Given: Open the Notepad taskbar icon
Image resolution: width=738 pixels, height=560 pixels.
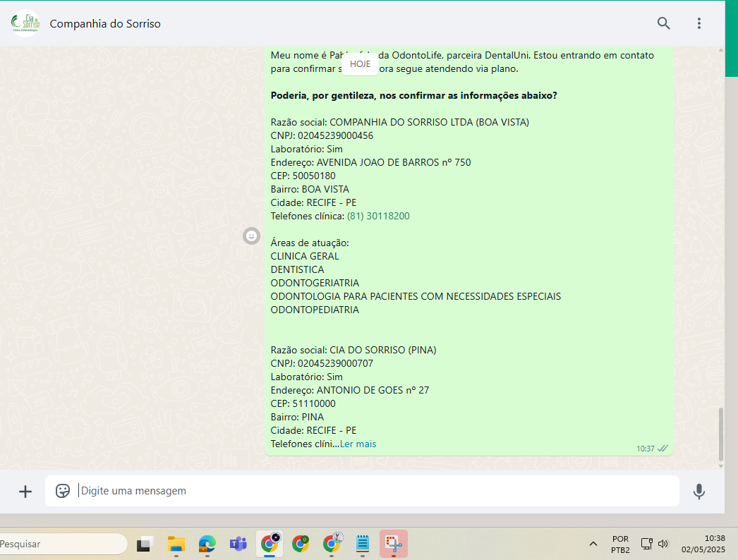Looking at the screenshot, I should click(x=363, y=544).
